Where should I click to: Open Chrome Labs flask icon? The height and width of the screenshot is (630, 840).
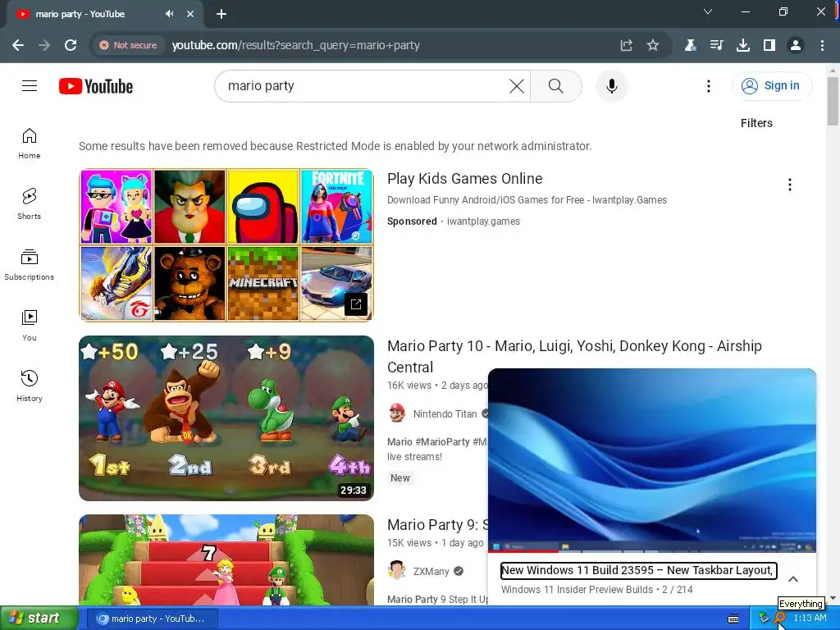click(690, 45)
